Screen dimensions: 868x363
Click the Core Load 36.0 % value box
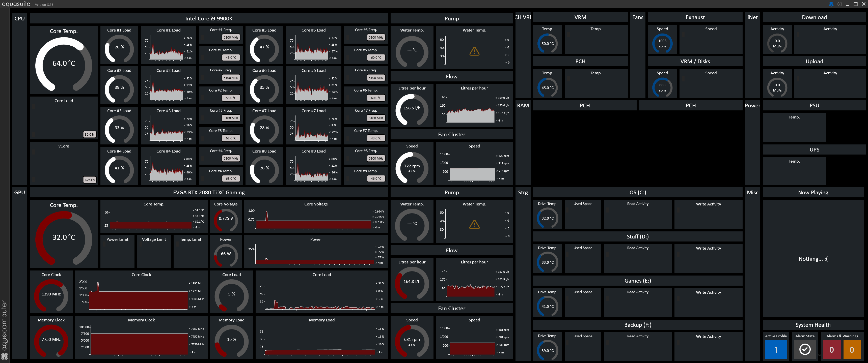(x=89, y=134)
